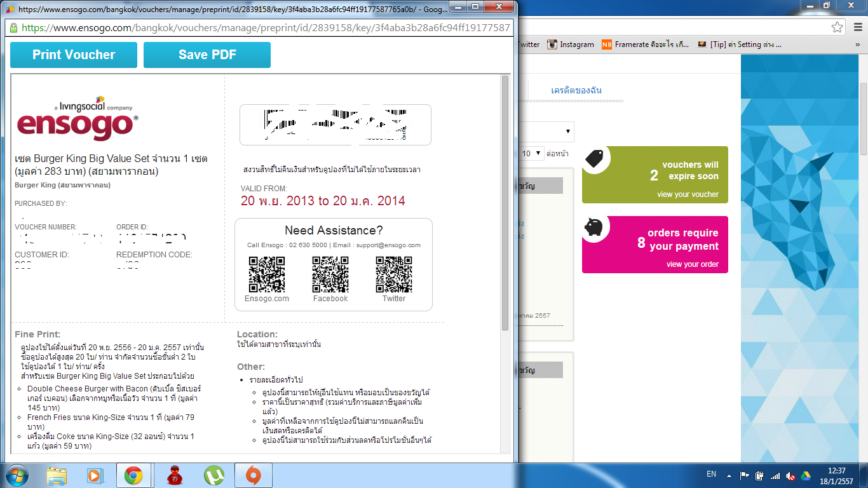Click the Google Drive tray icon

tap(806, 475)
